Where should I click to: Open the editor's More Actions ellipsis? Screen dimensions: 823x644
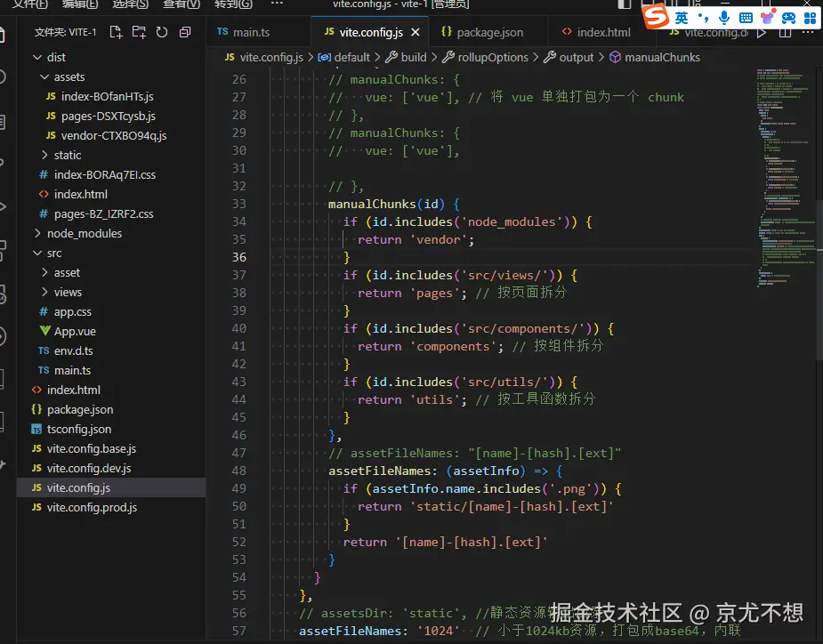808,33
